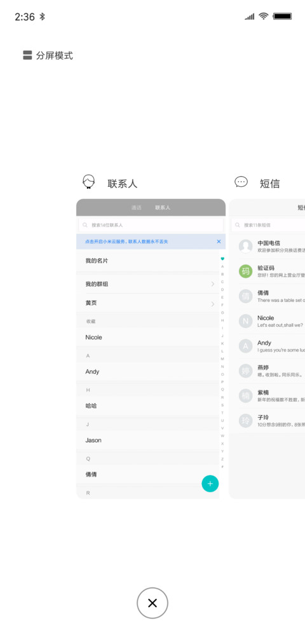Tap the 楠 avatar
This screenshot has height=644, width=305.
(245, 396)
